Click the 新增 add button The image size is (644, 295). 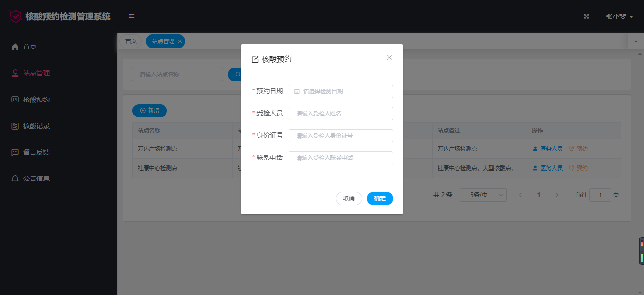149,111
